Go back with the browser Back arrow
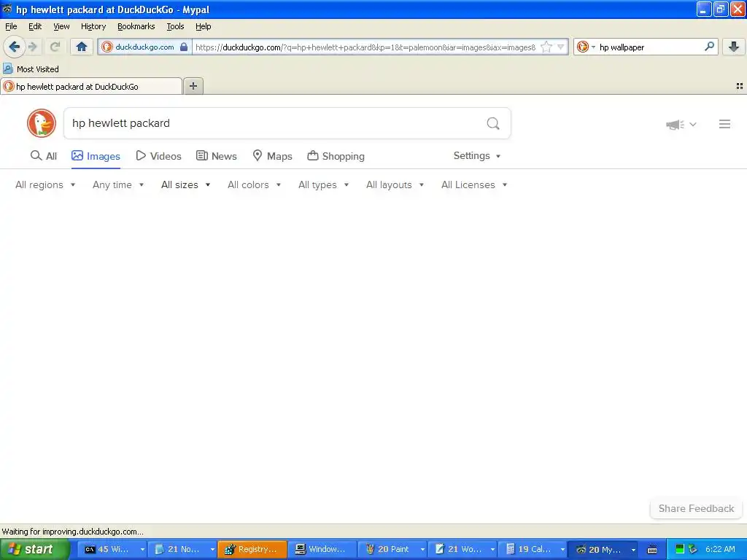This screenshot has height=560, width=747. click(x=14, y=47)
